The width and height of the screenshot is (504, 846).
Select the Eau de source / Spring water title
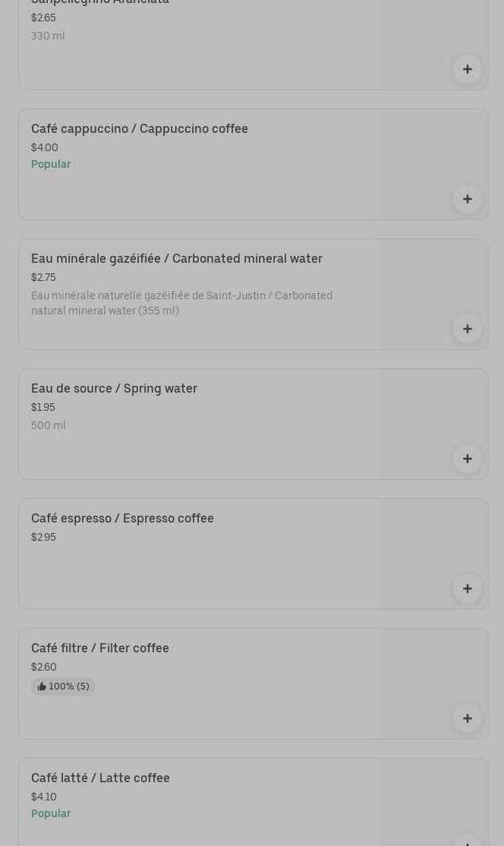point(114,389)
